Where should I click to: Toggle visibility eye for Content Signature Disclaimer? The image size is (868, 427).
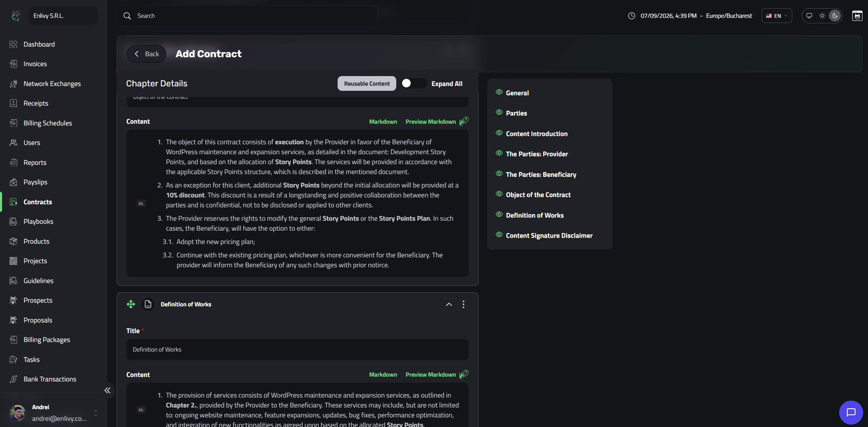click(499, 235)
